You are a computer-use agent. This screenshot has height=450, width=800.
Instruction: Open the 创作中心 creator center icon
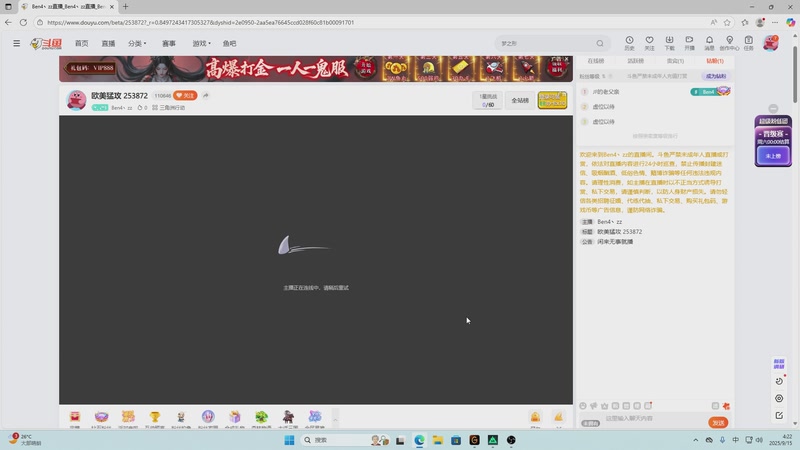(x=729, y=43)
